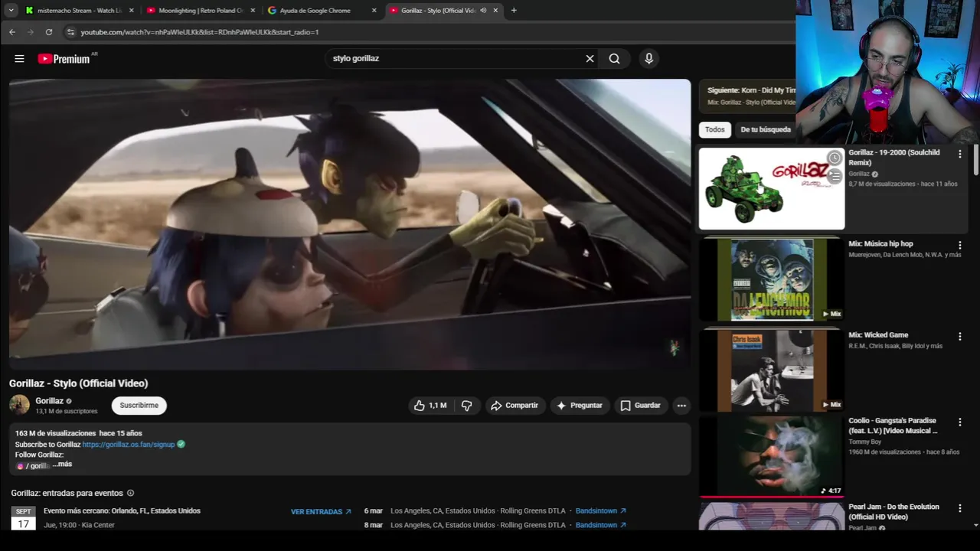
Task: Click 163 M de visualizaciones text
Action: pos(56,434)
